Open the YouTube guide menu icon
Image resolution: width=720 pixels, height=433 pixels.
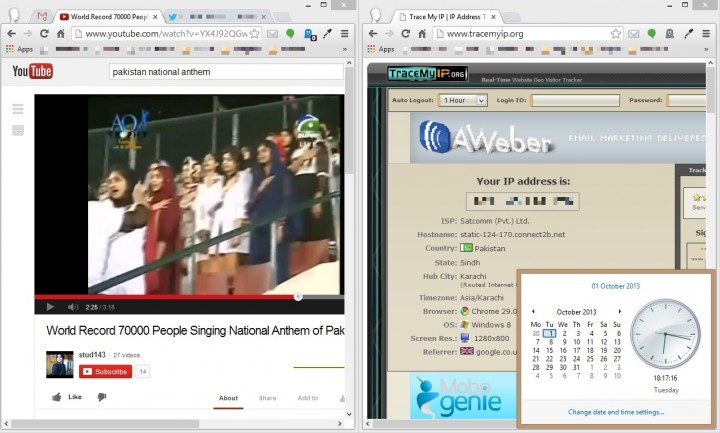[18, 109]
